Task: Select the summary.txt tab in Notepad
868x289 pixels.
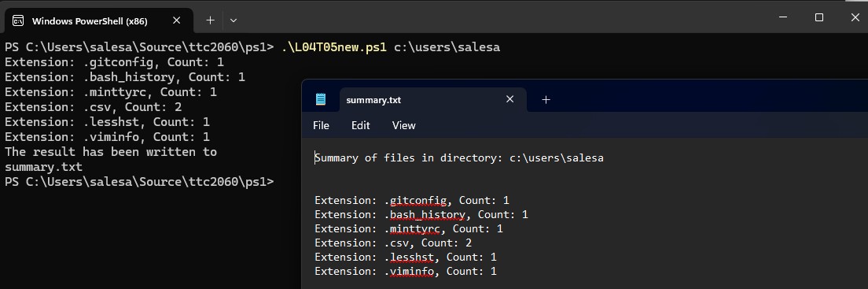Action: click(432, 100)
